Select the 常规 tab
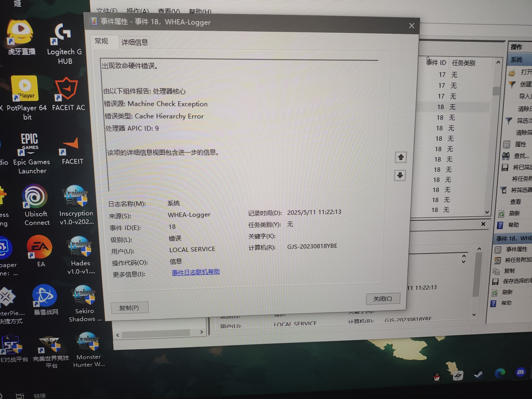The width and height of the screenshot is (532, 399). pyautogui.click(x=101, y=41)
